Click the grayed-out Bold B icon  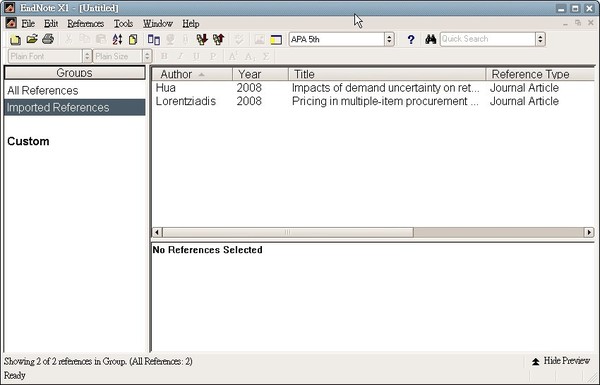pos(165,56)
